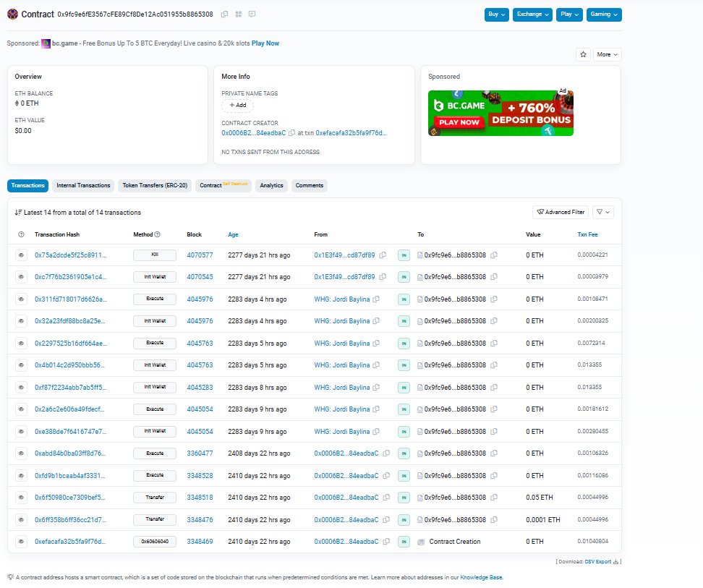Viewport: 703px width, 588px height.
Task: Star this contract as a favorite
Action: [x=583, y=54]
